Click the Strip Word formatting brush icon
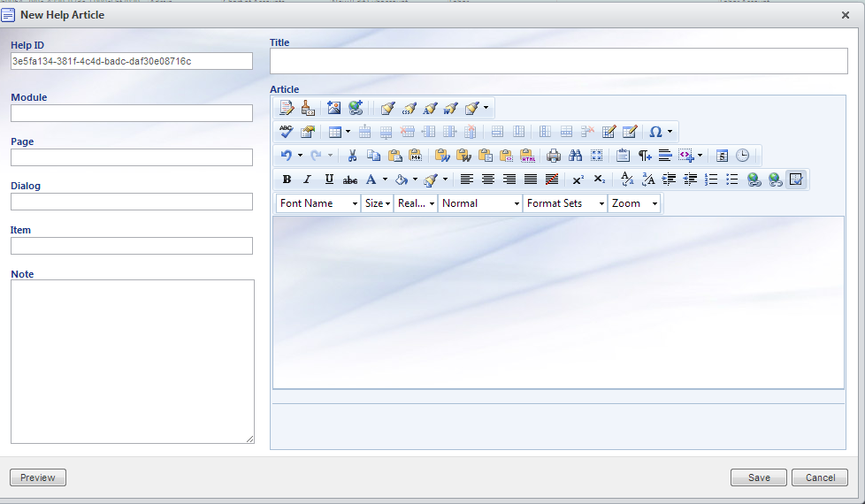 click(451, 108)
